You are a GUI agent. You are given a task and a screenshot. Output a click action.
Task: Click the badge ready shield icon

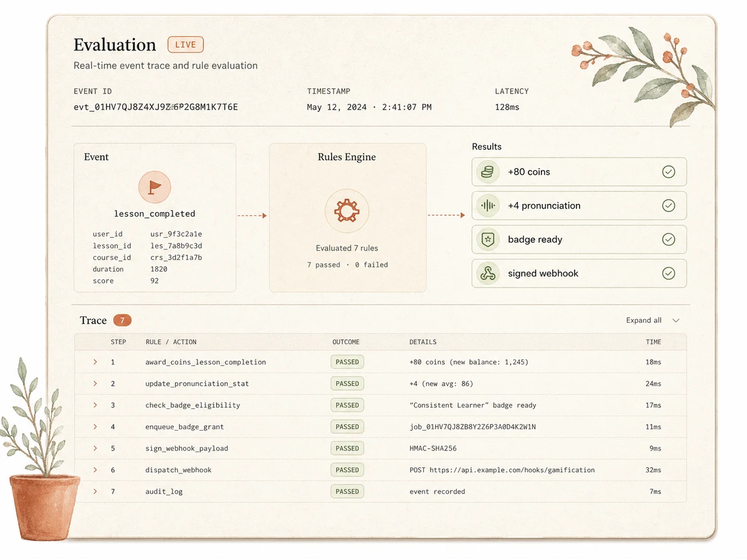[x=488, y=240]
